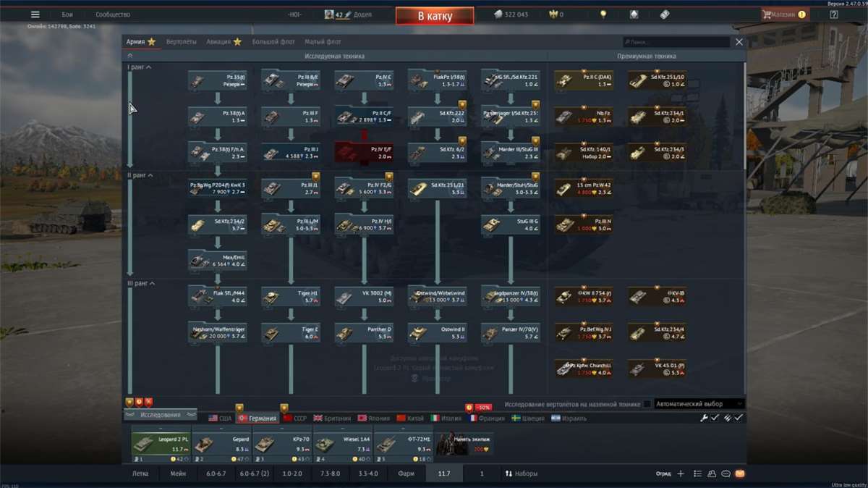Expand the Mex/Emil vehicle group
Screen dimensions: 868x488
point(218,260)
